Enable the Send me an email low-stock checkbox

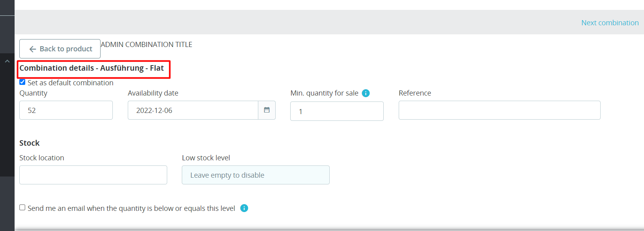click(22, 208)
